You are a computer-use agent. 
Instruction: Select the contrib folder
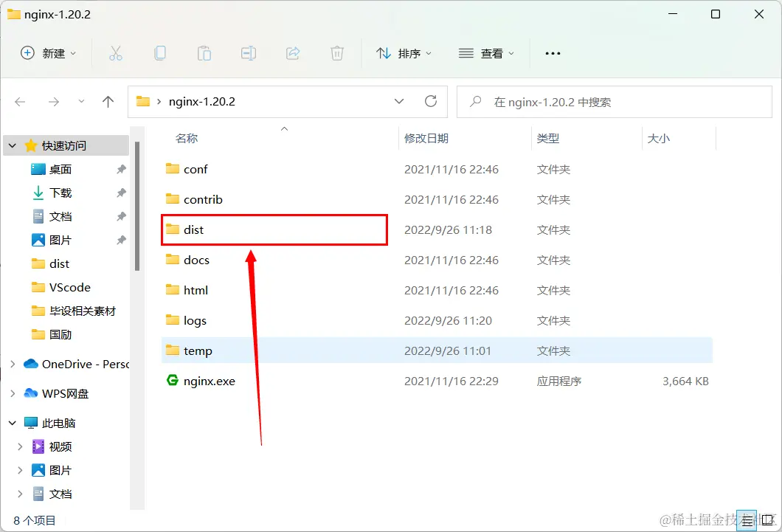tap(437, 200)
